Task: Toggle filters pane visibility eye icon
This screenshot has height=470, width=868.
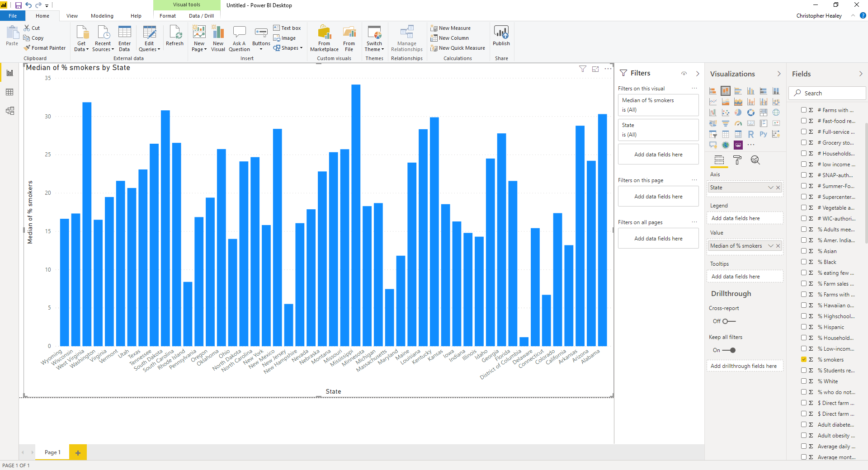Action: [684, 73]
